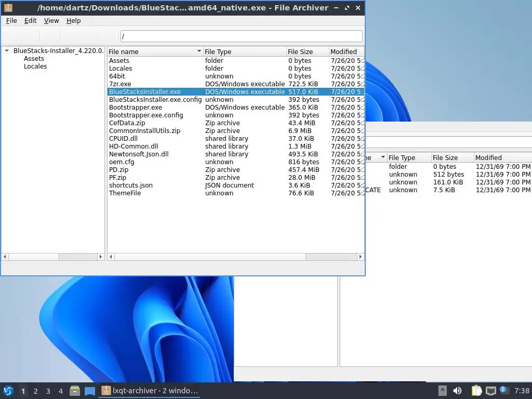
Task: Select Assets in the left tree
Action: coord(34,58)
